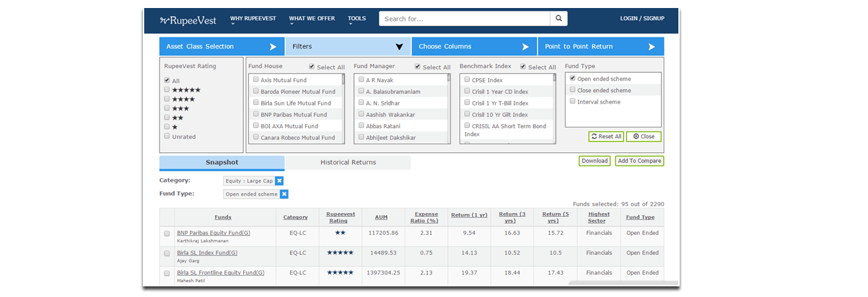Check the two-star rating checkbox
The height and width of the screenshot is (297, 868).
coord(167,117)
